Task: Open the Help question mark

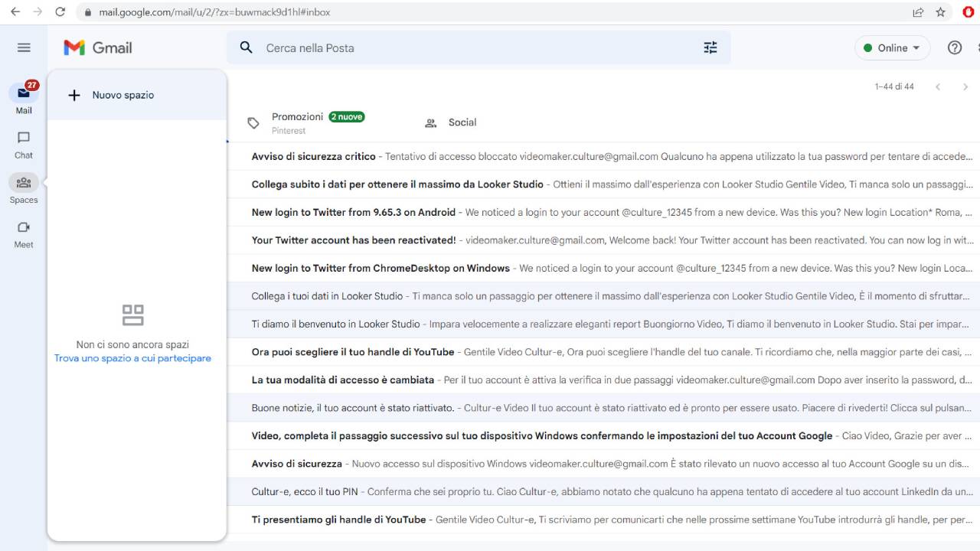Action: pyautogui.click(x=955, y=47)
